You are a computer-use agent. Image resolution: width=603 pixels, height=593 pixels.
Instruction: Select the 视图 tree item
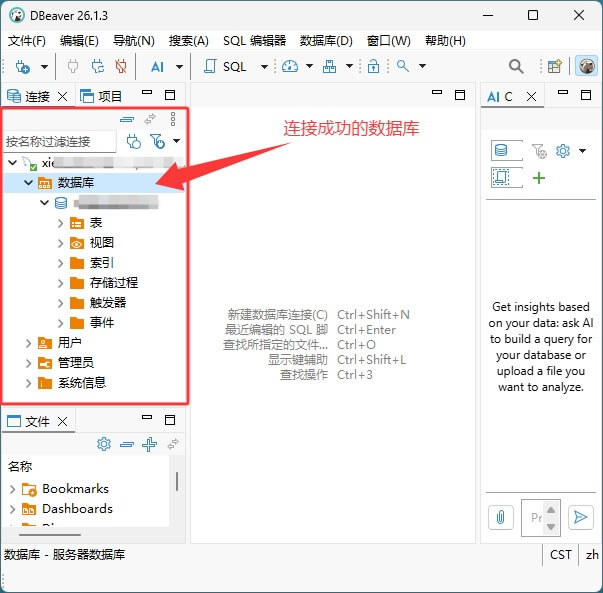(x=102, y=243)
